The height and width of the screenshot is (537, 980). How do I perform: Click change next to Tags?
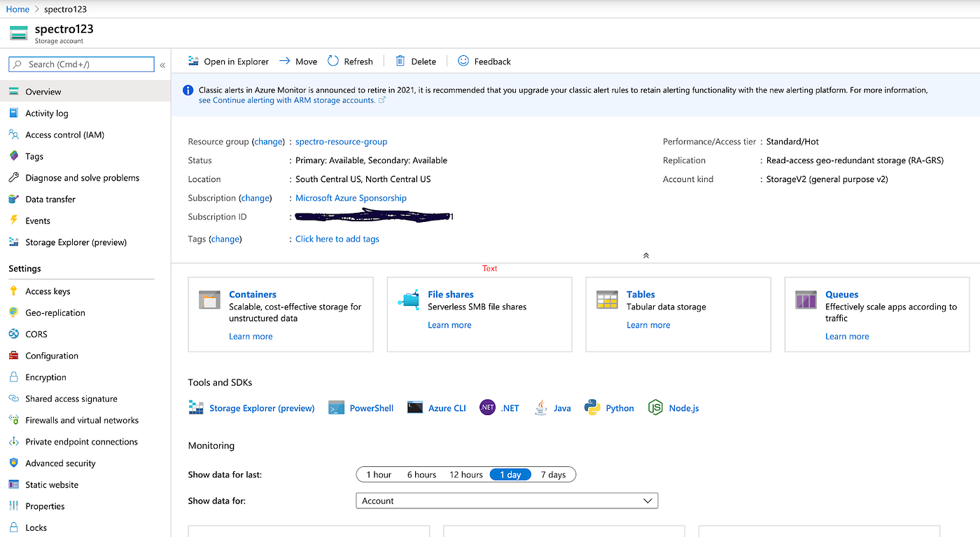click(x=225, y=239)
